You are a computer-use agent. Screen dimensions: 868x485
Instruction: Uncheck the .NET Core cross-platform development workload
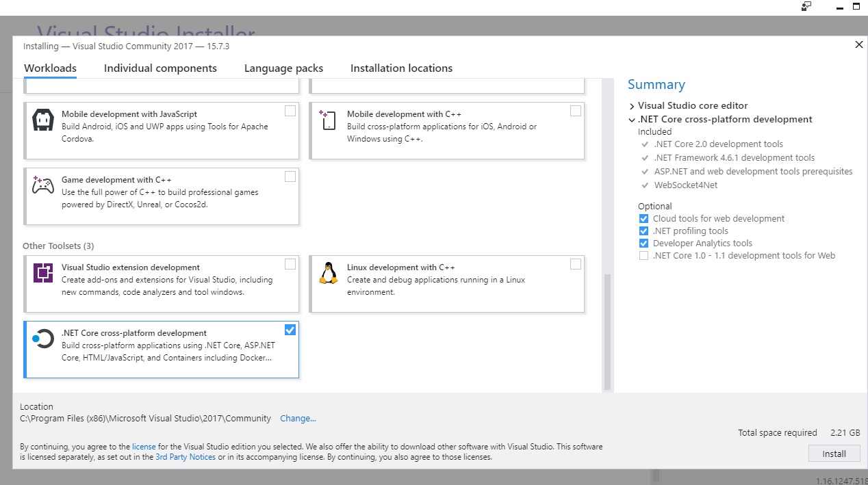coord(290,330)
